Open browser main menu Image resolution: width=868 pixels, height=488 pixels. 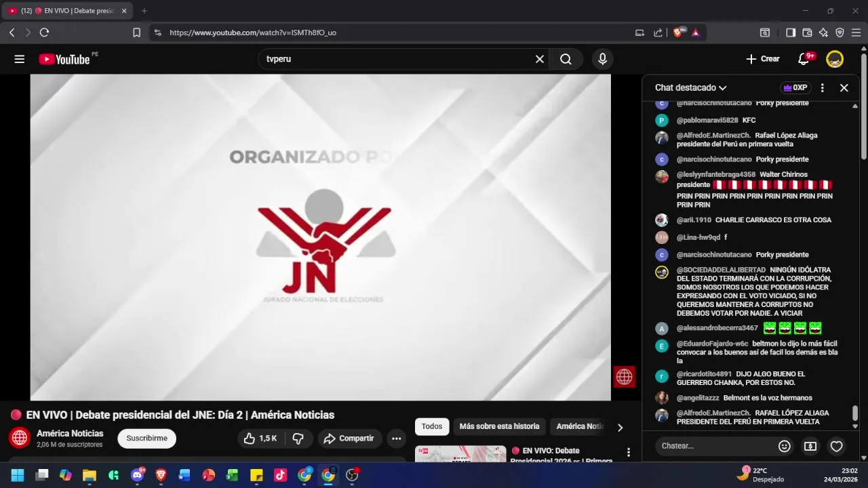click(x=856, y=33)
